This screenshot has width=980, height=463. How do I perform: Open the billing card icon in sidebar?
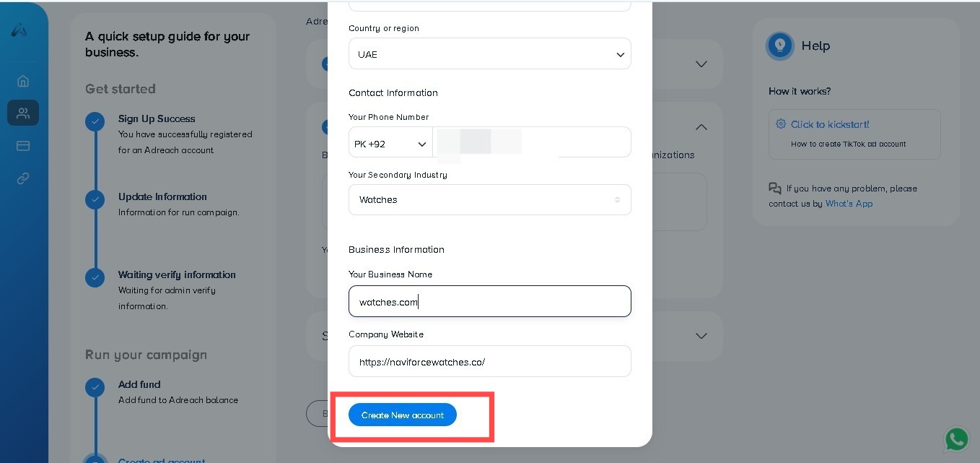[x=23, y=145]
